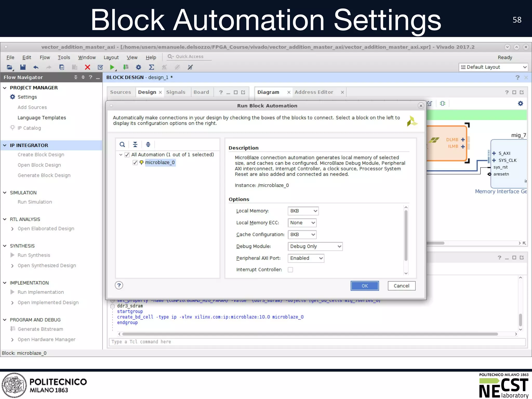
Task: Close the Run Block Automation dialog
Action: tap(421, 105)
